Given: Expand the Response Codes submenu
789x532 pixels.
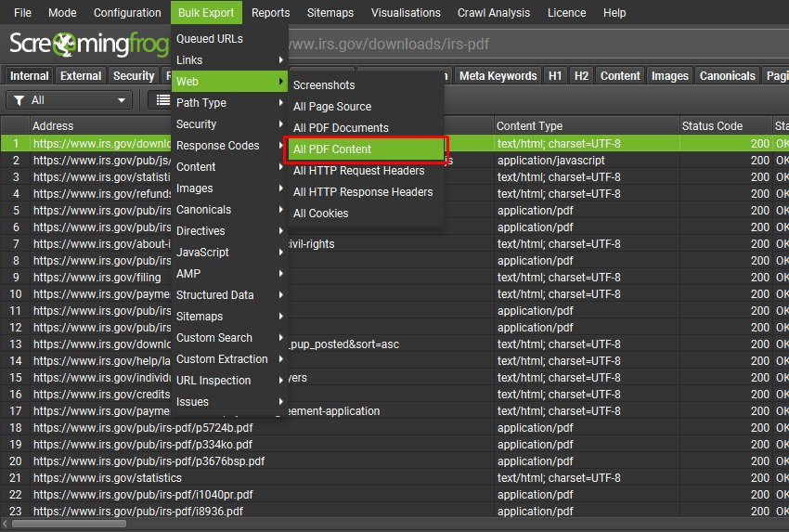Looking at the screenshot, I should click(229, 146).
